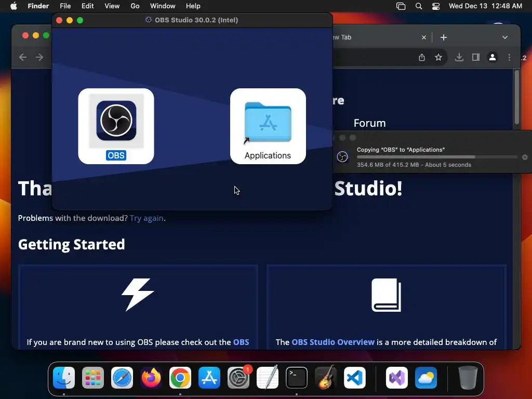The width and height of the screenshot is (532, 399).
Task: Open Chrome three-dot menu
Action: coord(509,57)
